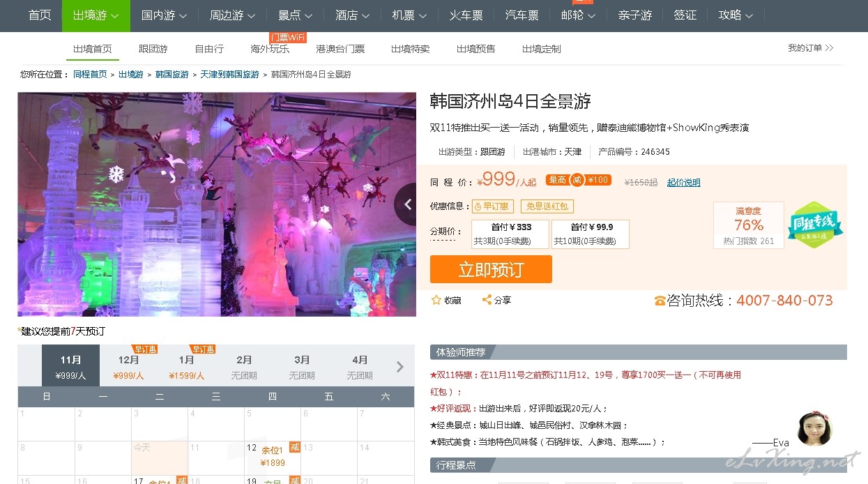Switch to the 港澳台门票 sub-tab
The image size is (868, 484).
[x=340, y=49]
